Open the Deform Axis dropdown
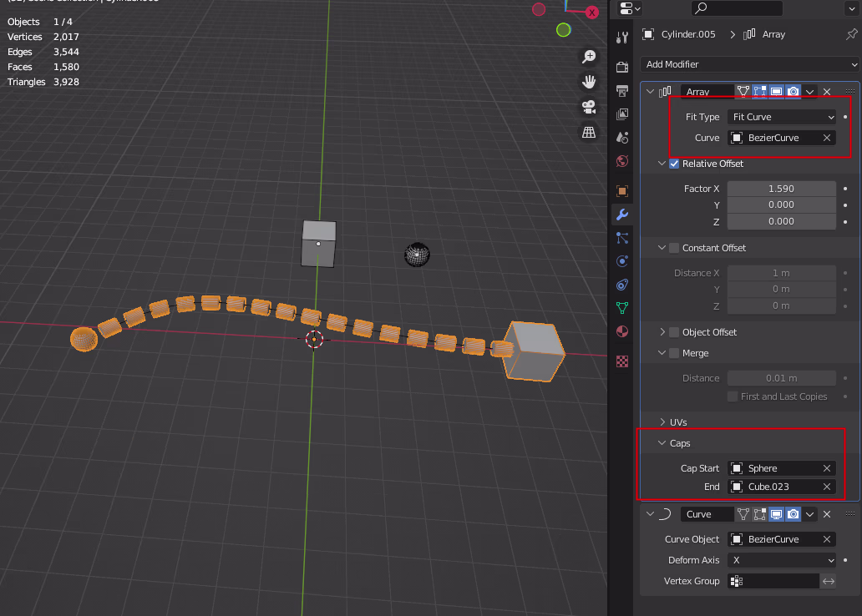This screenshot has height=616, width=862. click(x=782, y=560)
